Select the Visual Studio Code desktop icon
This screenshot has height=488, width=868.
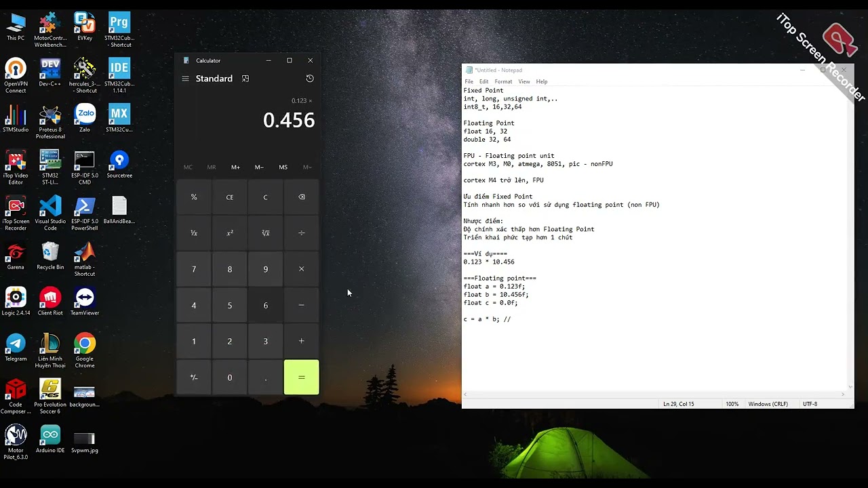[50, 211]
